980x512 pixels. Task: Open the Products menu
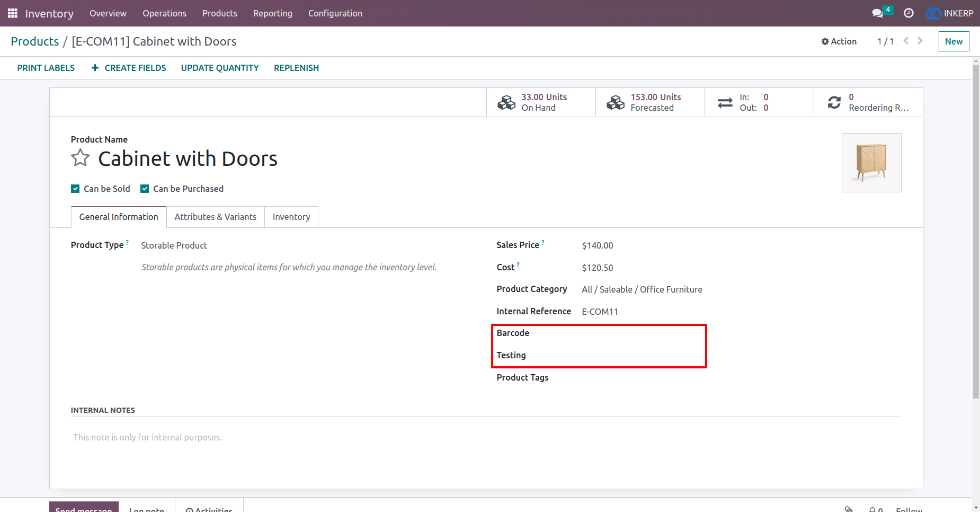pos(220,13)
